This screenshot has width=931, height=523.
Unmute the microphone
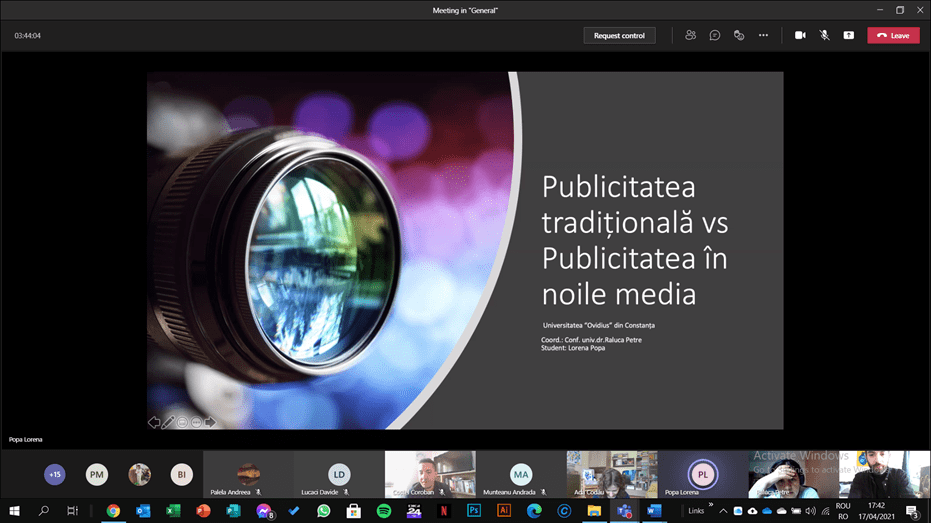825,35
